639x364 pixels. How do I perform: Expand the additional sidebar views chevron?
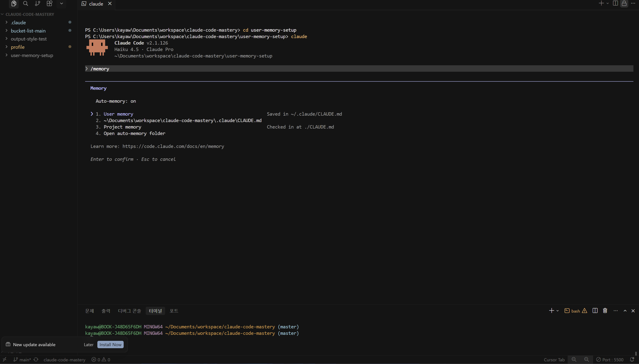pos(61,4)
